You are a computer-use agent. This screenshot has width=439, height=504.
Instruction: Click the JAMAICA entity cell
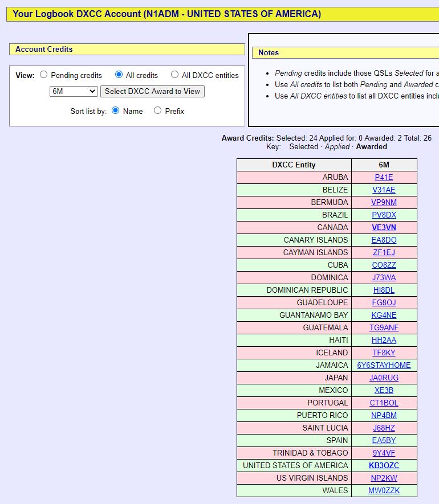(x=294, y=366)
